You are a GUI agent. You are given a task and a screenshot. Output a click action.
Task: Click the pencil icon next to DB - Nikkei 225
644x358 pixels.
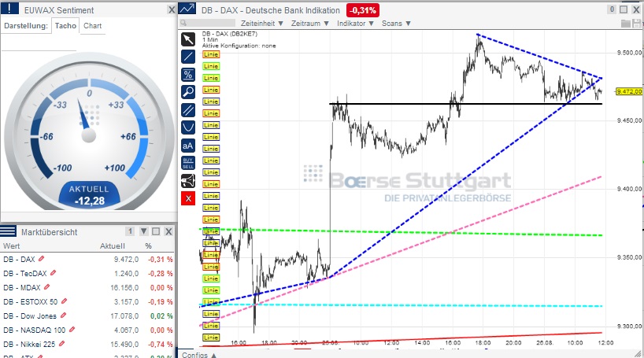click(61, 343)
